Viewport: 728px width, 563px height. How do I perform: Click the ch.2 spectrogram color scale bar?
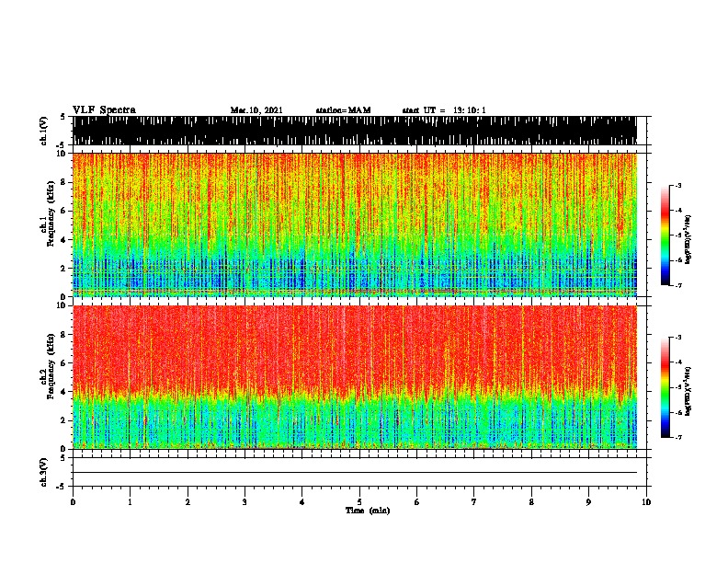tap(665, 387)
